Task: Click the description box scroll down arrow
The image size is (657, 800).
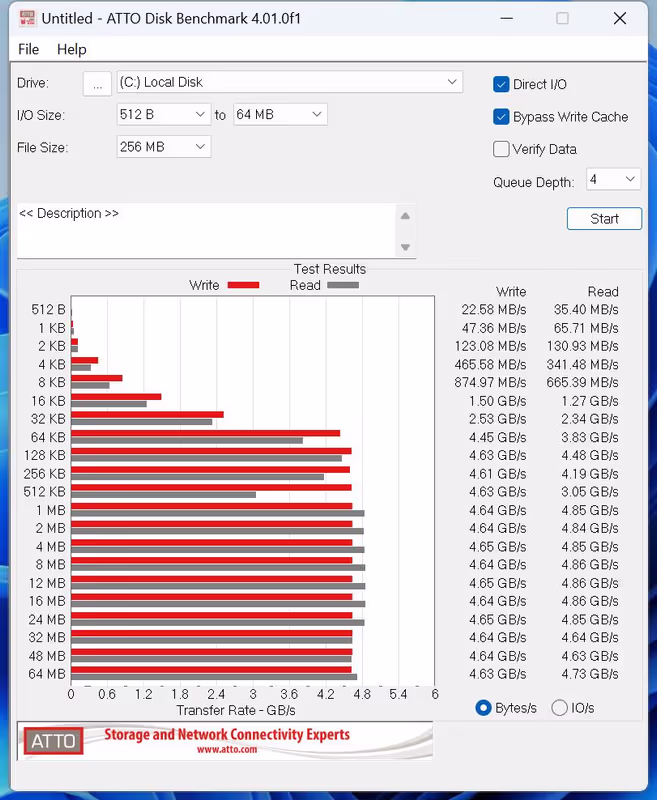Action: tap(405, 247)
